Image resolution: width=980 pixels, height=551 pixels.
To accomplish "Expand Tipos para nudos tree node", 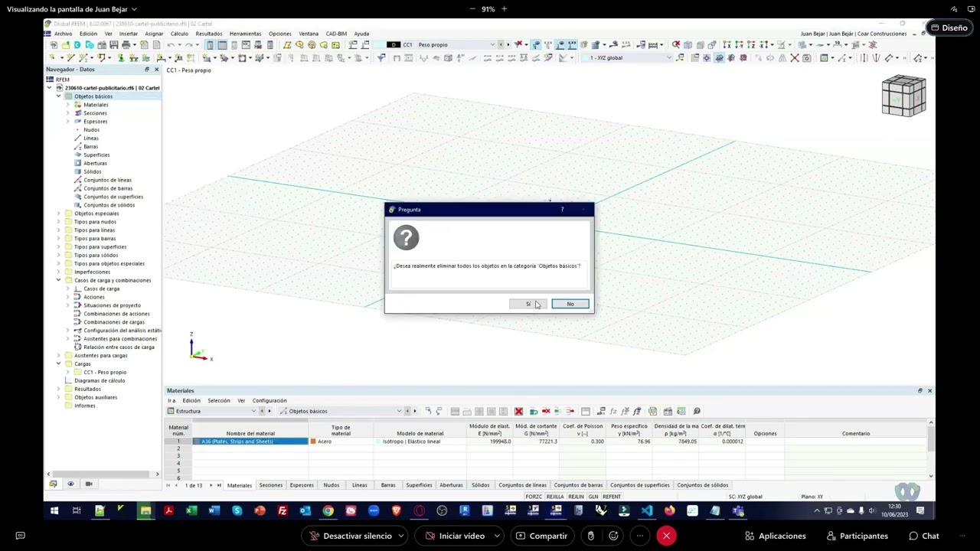I will 58,222.
